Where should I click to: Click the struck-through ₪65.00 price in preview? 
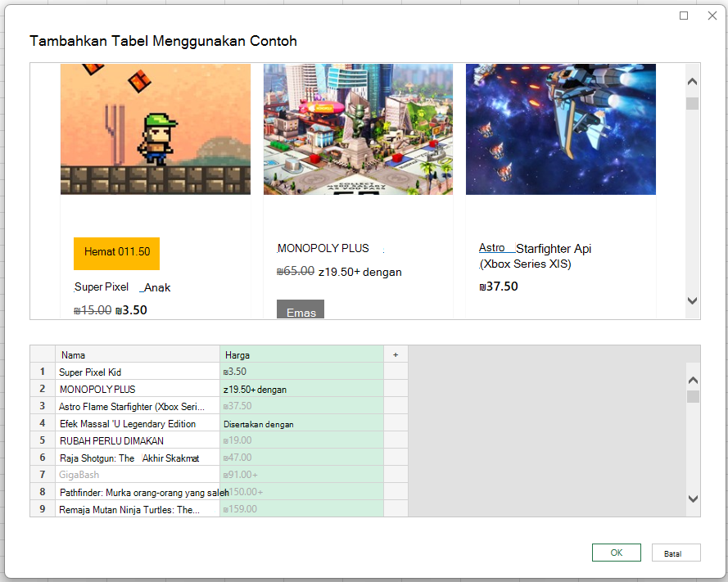pyautogui.click(x=296, y=271)
